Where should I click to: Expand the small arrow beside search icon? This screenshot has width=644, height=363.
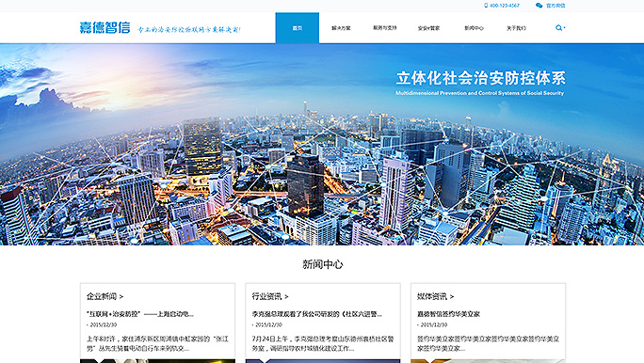(564, 28)
